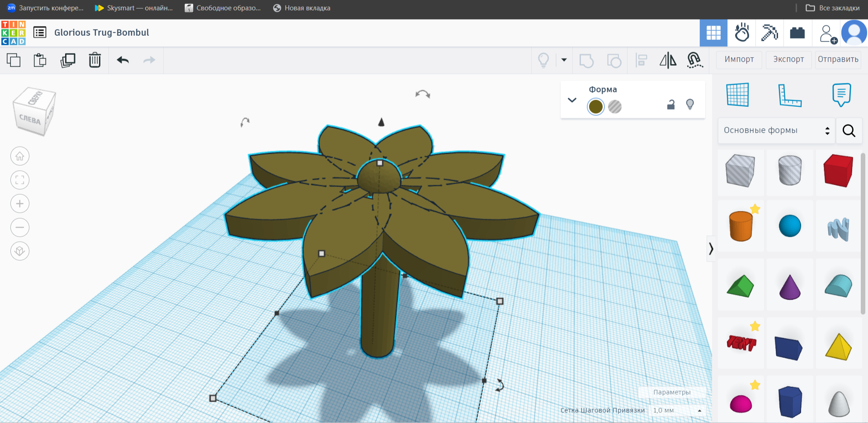Click the Cruise tool icon
This screenshot has width=868, height=423.
tap(695, 60)
